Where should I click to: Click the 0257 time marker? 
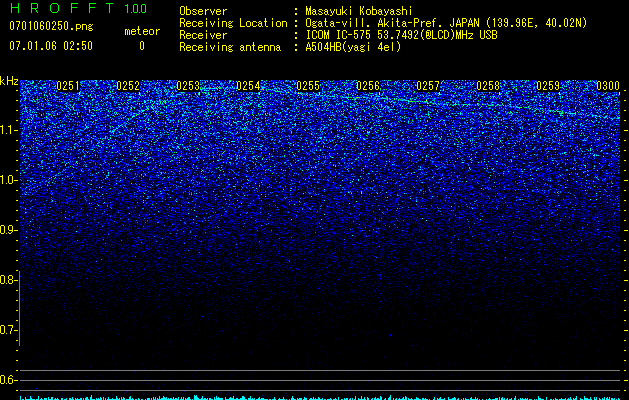(x=428, y=86)
